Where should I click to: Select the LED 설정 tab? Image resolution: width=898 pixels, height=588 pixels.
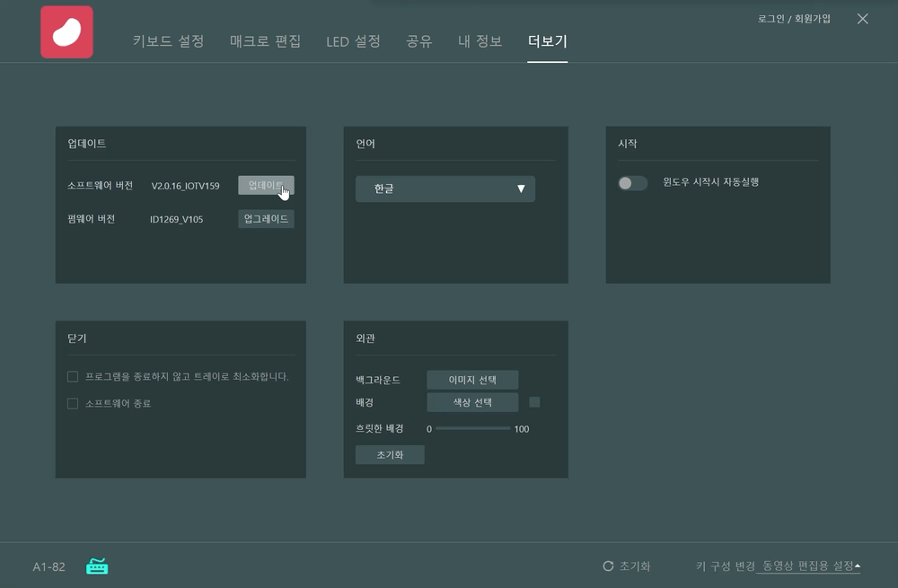[x=354, y=41]
